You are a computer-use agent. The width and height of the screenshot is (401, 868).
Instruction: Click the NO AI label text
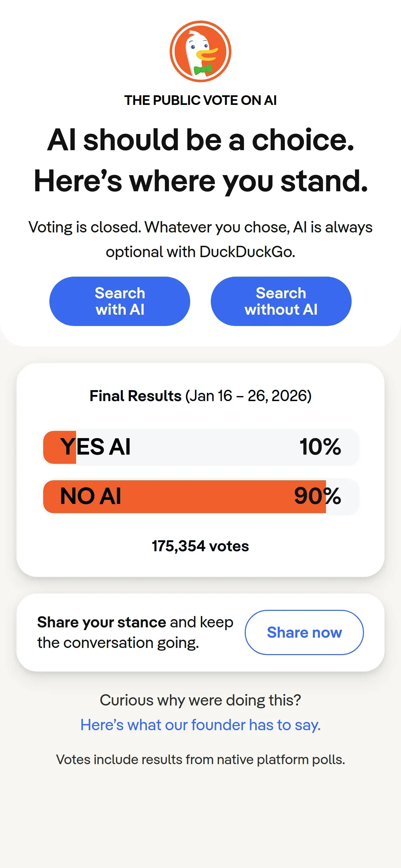pyautogui.click(x=90, y=496)
